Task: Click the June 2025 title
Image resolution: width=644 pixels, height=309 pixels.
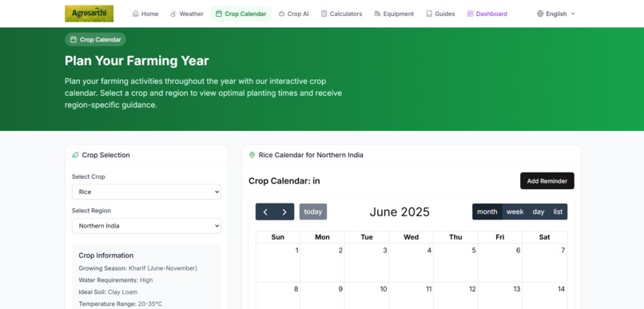Action: coord(400,212)
